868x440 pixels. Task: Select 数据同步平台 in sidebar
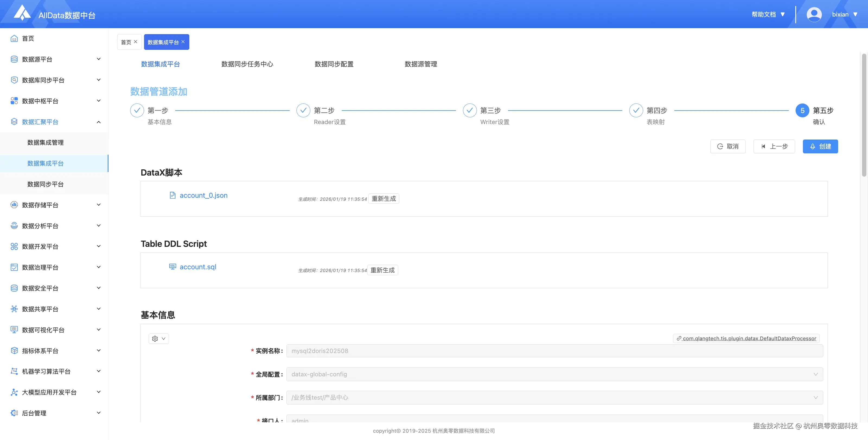46,184
